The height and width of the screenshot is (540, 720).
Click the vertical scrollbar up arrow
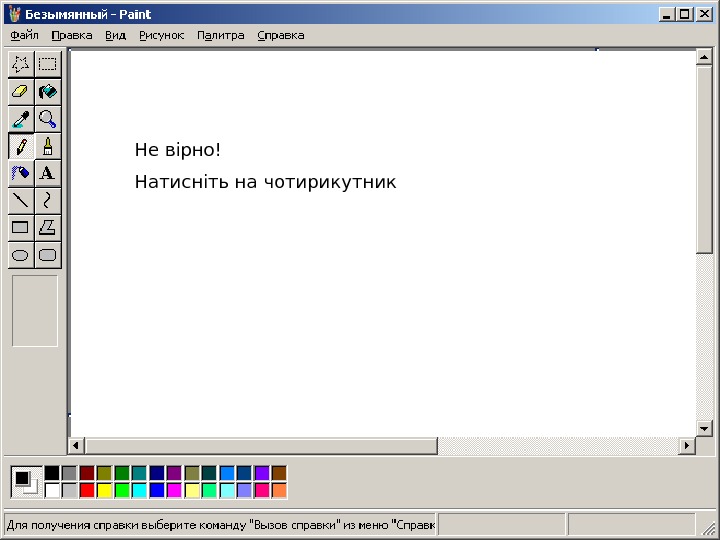coord(704,57)
